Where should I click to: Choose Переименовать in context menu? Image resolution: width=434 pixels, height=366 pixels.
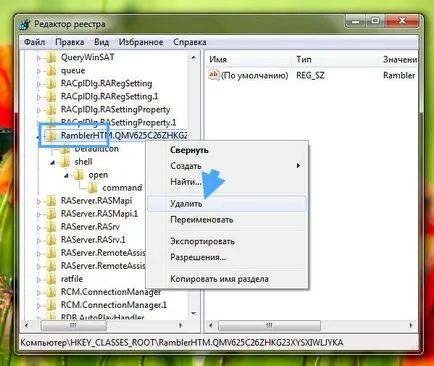pyautogui.click(x=227, y=220)
